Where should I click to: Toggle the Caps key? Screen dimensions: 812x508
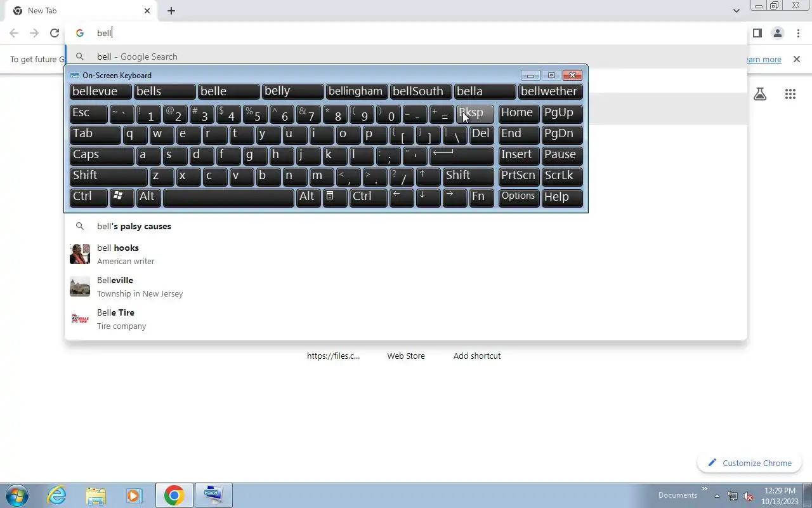(x=101, y=156)
